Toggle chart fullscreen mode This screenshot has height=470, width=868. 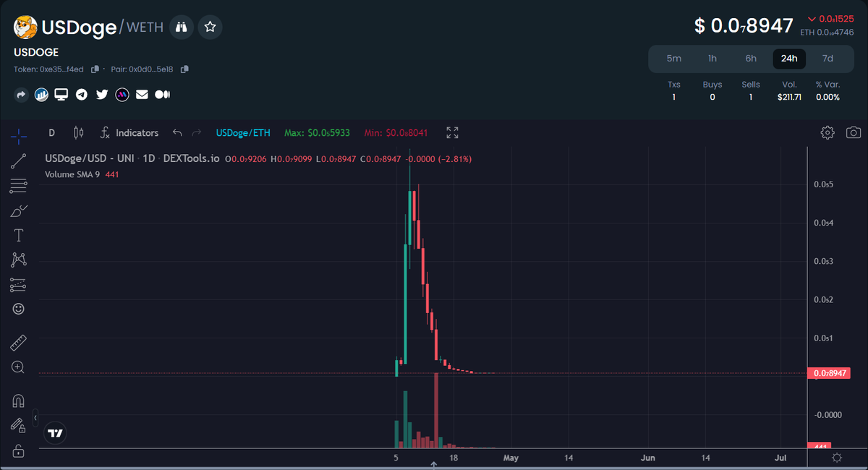[x=452, y=132]
